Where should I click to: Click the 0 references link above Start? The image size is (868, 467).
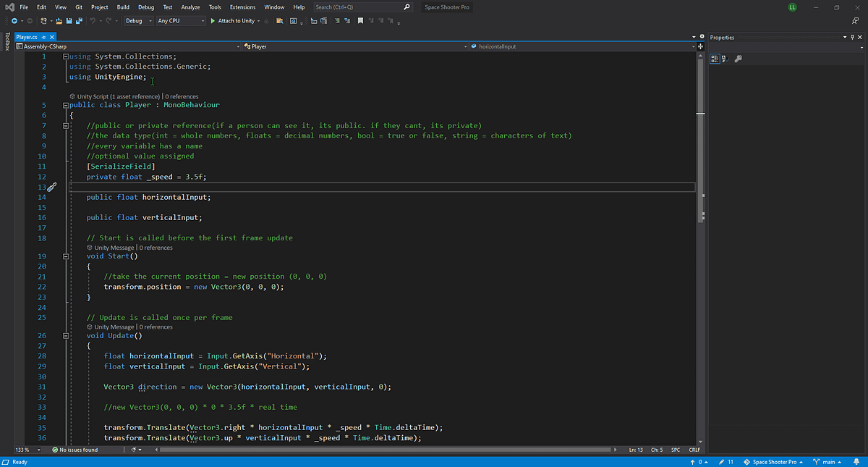pyautogui.click(x=156, y=248)
